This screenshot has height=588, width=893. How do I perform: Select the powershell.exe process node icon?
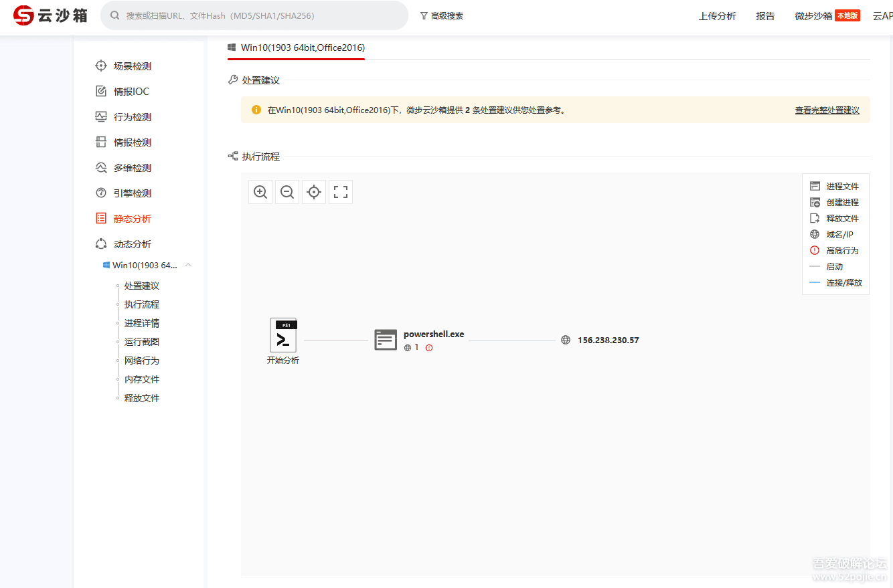[386, 340]
